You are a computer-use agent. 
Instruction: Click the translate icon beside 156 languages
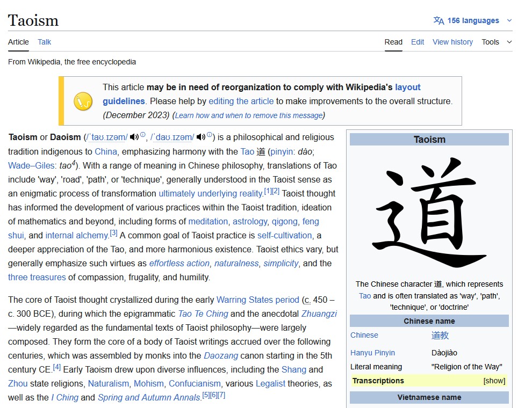click(x=438, y=21)
